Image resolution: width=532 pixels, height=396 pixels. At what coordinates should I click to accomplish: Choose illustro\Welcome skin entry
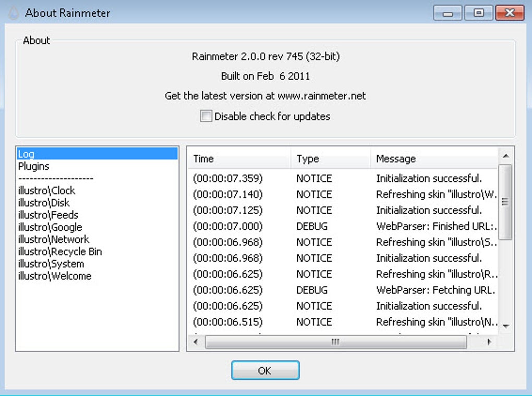coord(97,276)
